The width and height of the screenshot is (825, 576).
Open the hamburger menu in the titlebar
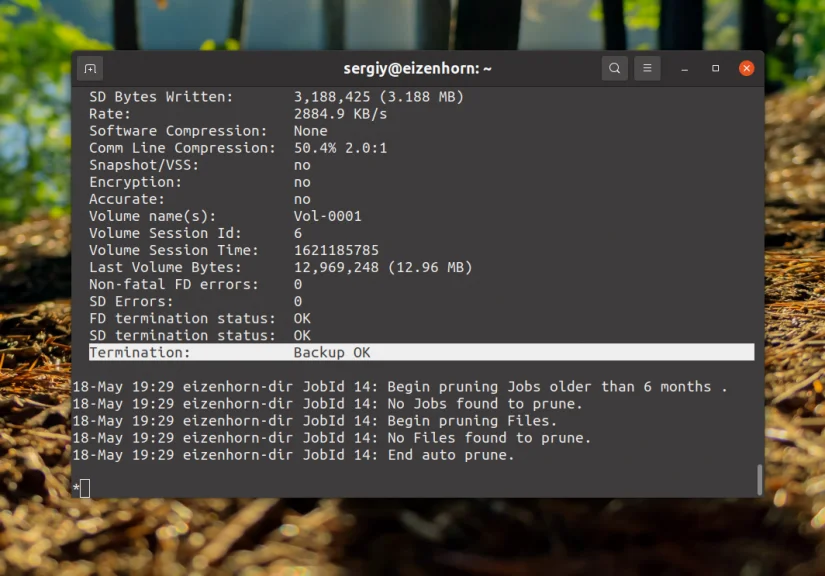coord(647,68)
